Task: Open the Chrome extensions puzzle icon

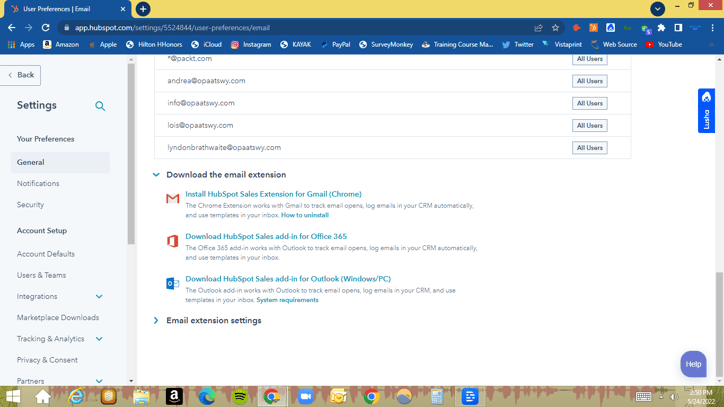Action: click(x=661, y=28)
